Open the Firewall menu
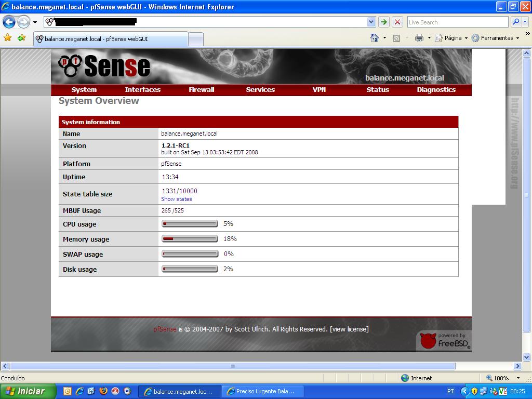Screen dimensions: 532x399 (x=201, y=89)
